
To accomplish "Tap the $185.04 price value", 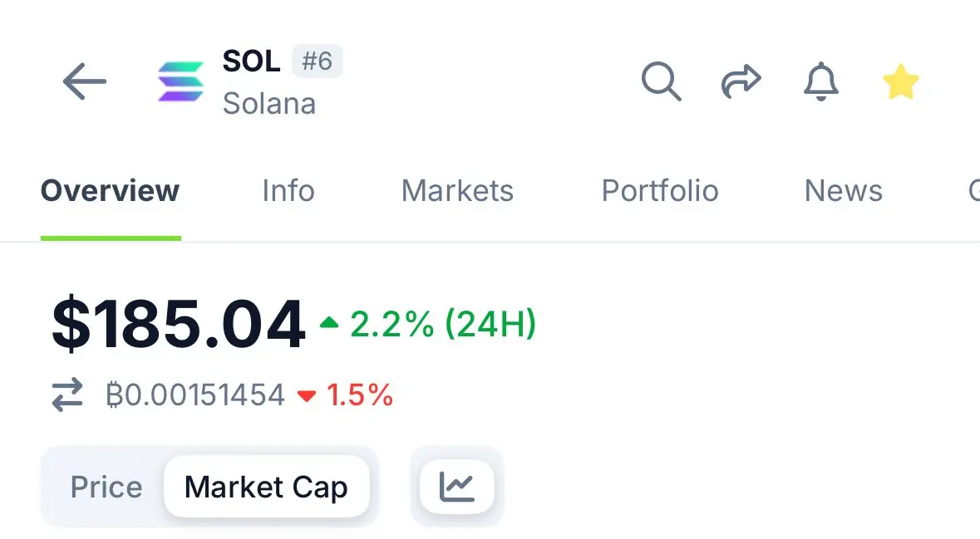I will point(179,324).
